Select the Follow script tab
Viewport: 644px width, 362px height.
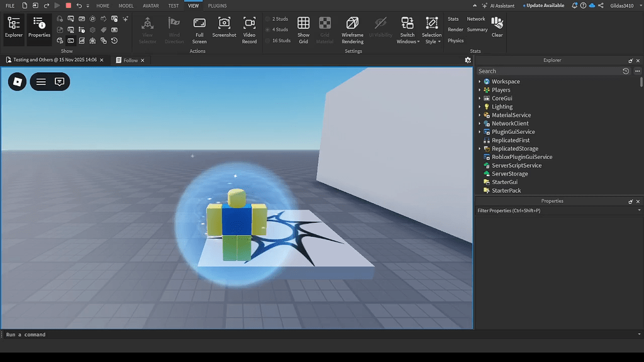point(131,60)
